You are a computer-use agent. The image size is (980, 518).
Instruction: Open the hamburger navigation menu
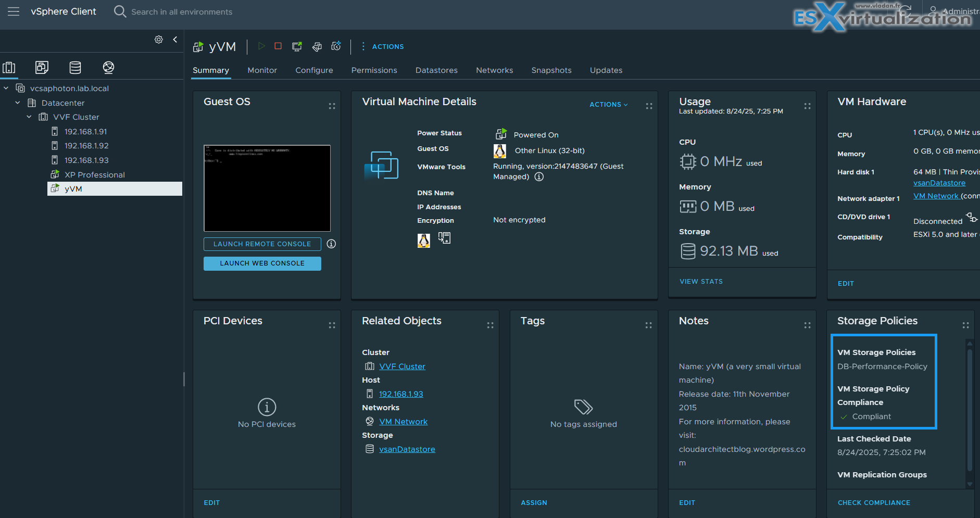14,11
